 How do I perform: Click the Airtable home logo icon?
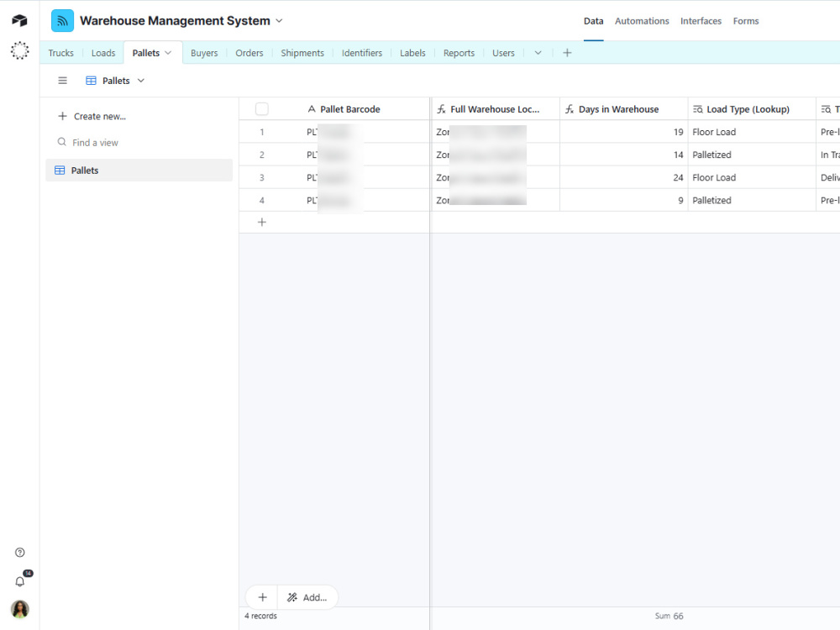pos(19,20)
